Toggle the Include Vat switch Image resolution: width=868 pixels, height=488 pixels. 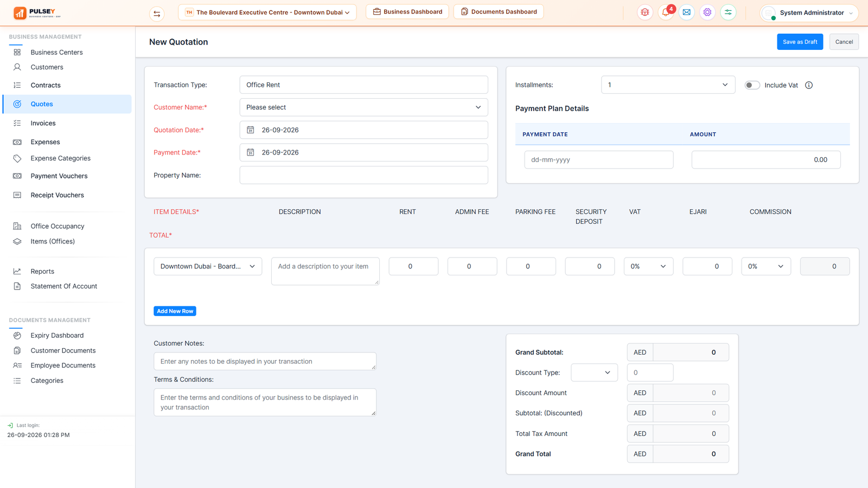752,85
